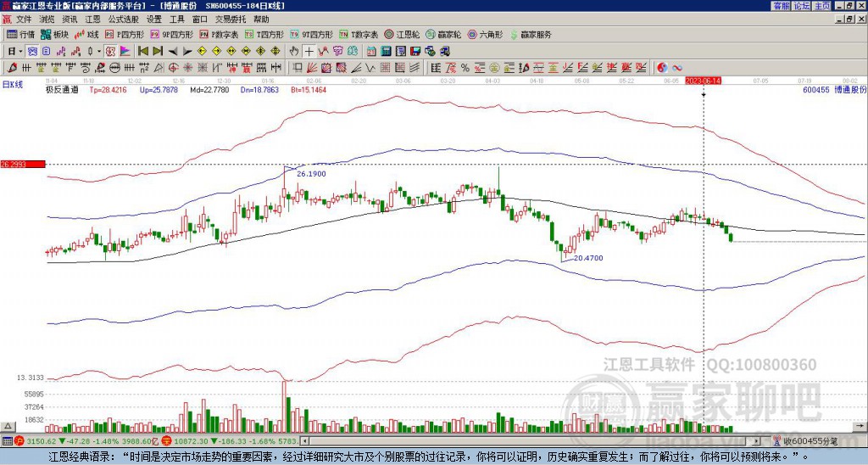The width and height of the screenshot is (868, 465).
Task: Select the zigzag wave line tool
Action: click(x=370, y=68)
